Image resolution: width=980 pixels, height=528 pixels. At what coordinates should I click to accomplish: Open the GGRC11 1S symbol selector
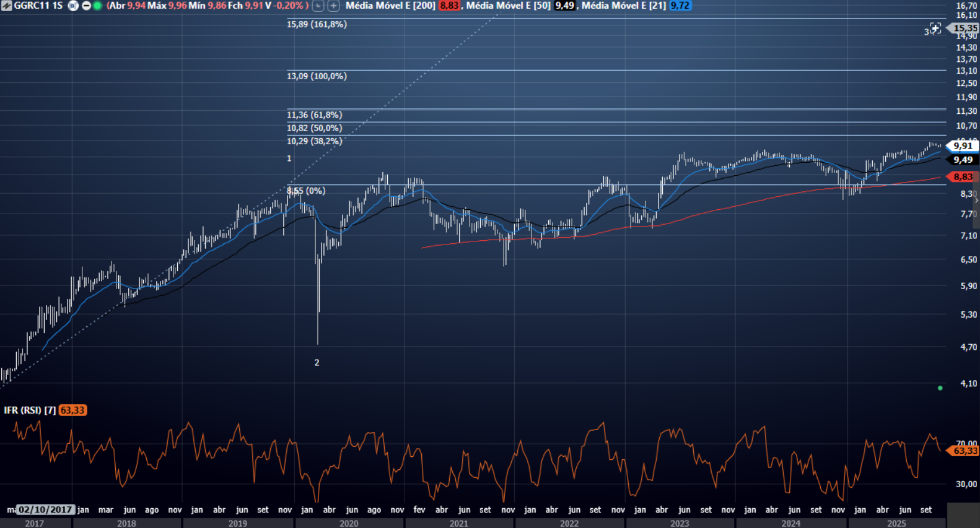pyautogui.click(x=38, y=6)
